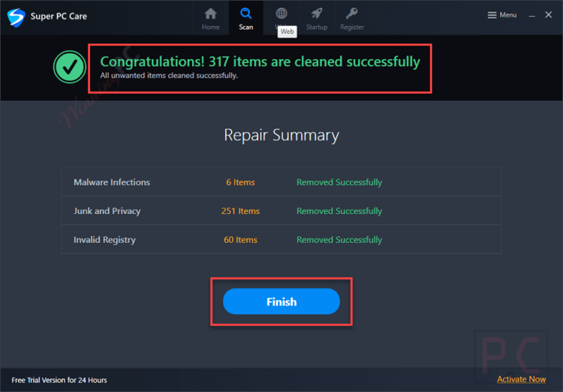Click the Super PC Care shield logo

16,17
